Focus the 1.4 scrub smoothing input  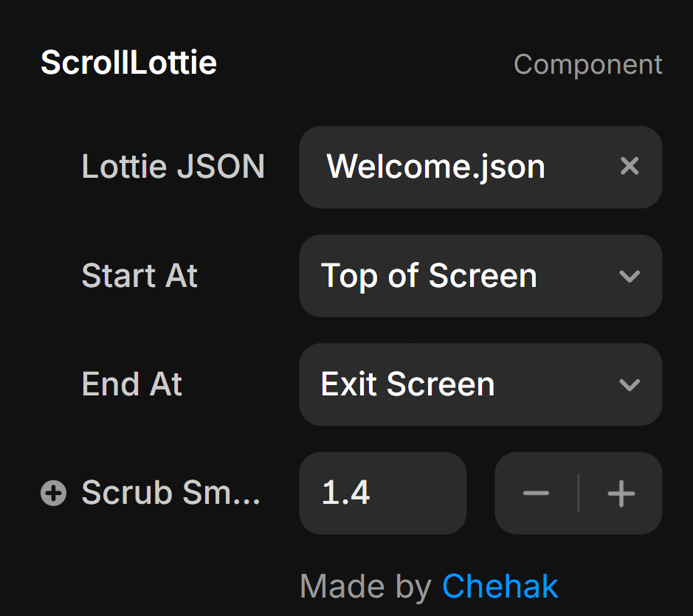click(x=382, y=493)
